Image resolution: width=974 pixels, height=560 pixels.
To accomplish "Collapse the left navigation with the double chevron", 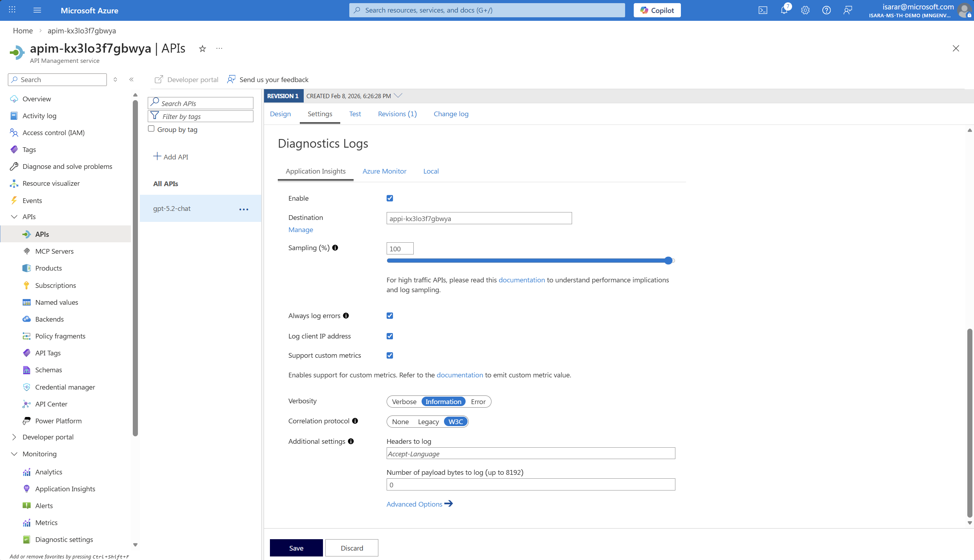I will pos(132,80).
